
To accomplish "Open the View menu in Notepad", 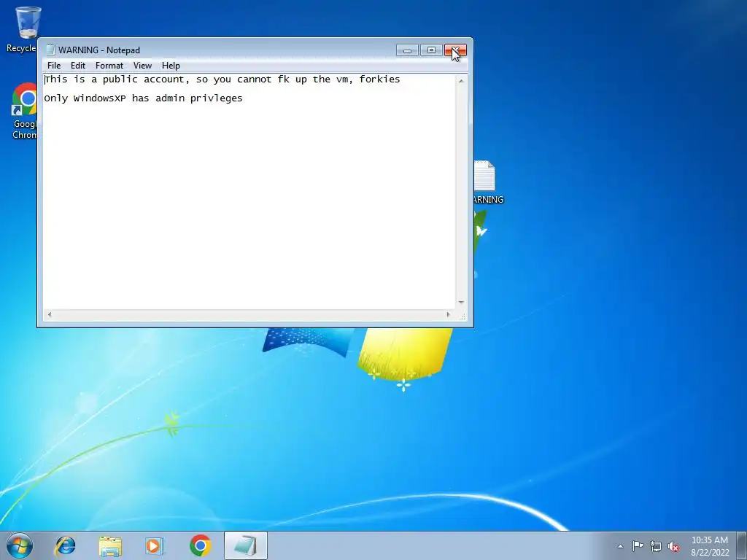I will 142,65.
